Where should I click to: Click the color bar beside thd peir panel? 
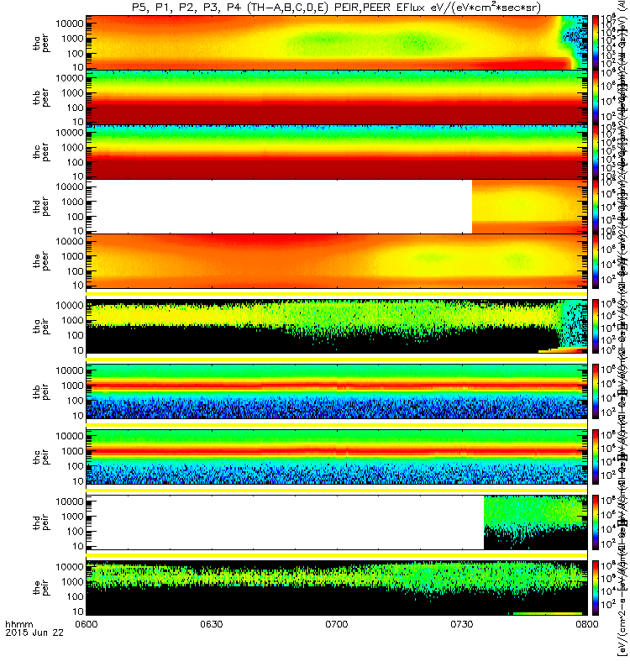click(x=596, y=522)
